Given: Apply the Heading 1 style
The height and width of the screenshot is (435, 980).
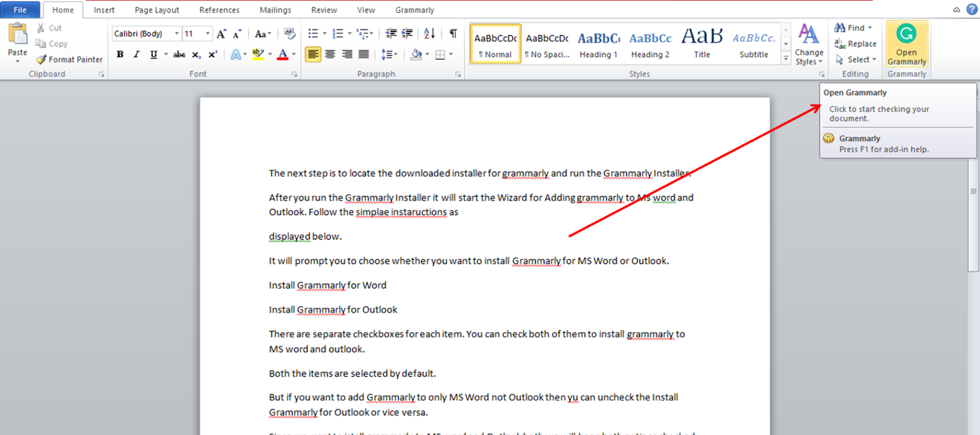Looking at the screenshot, I should [x=598, y=44].
